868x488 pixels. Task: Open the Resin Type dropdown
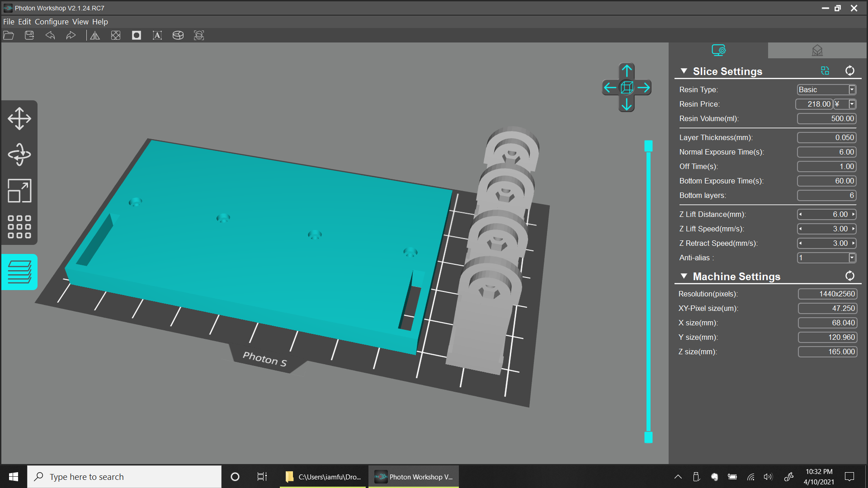[852, 89]
